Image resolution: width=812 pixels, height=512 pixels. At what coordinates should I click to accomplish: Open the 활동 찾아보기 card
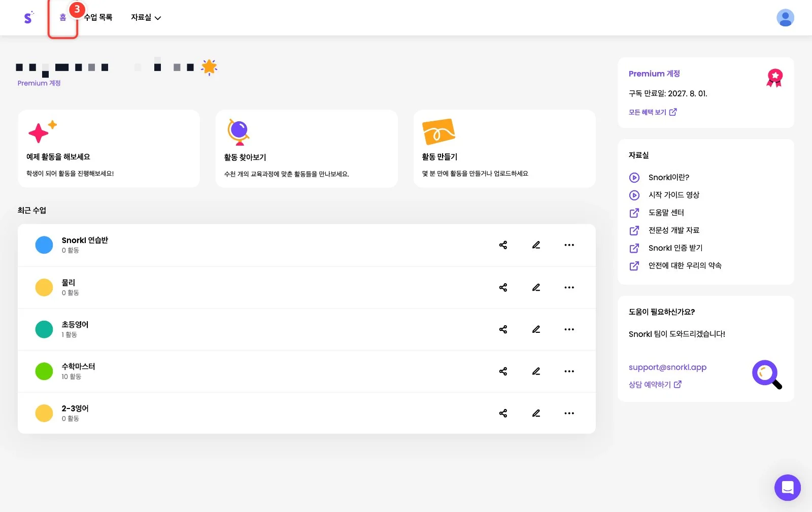[x=307, y=149]
